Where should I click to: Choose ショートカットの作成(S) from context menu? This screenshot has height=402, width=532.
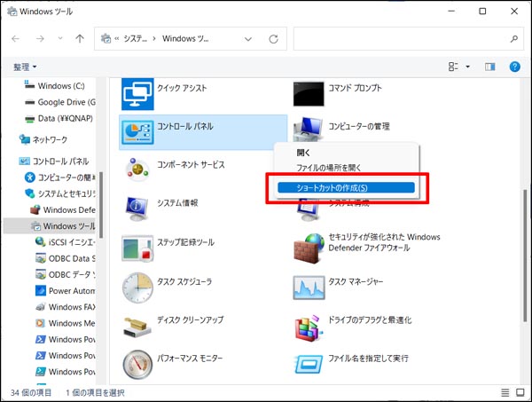coord(343,187)
